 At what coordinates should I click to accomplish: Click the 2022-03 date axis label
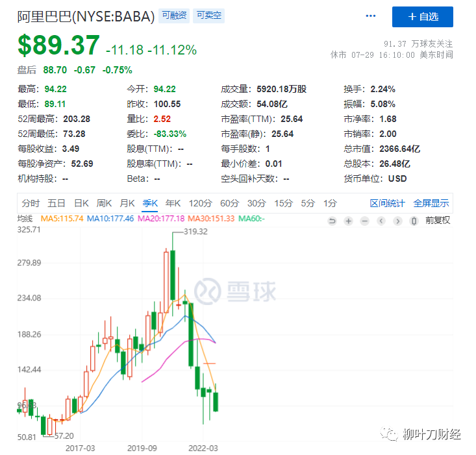(x=203, y=449)
